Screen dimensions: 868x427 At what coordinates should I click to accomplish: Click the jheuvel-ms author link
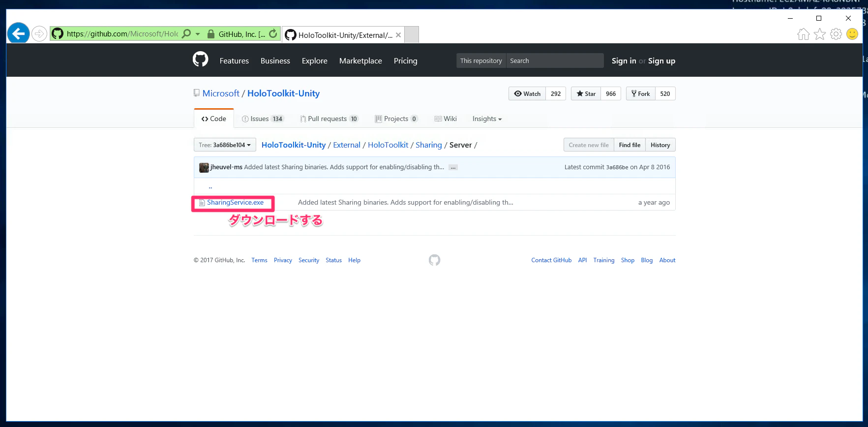tap(226, 167)
